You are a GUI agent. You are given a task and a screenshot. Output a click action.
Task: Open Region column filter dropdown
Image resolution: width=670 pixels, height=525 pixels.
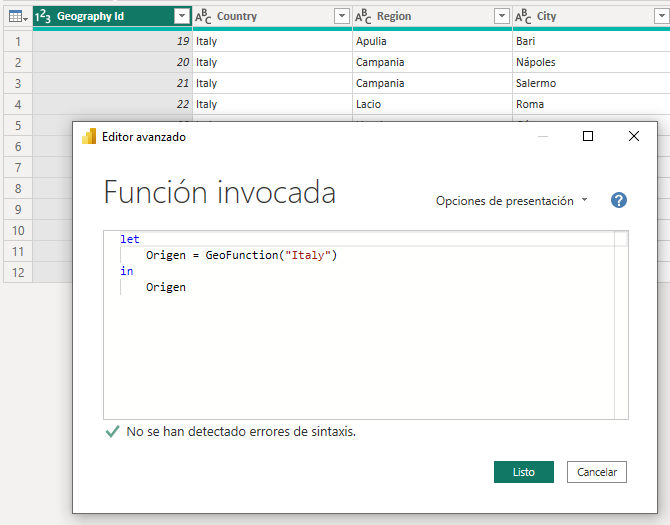point(502,16)
